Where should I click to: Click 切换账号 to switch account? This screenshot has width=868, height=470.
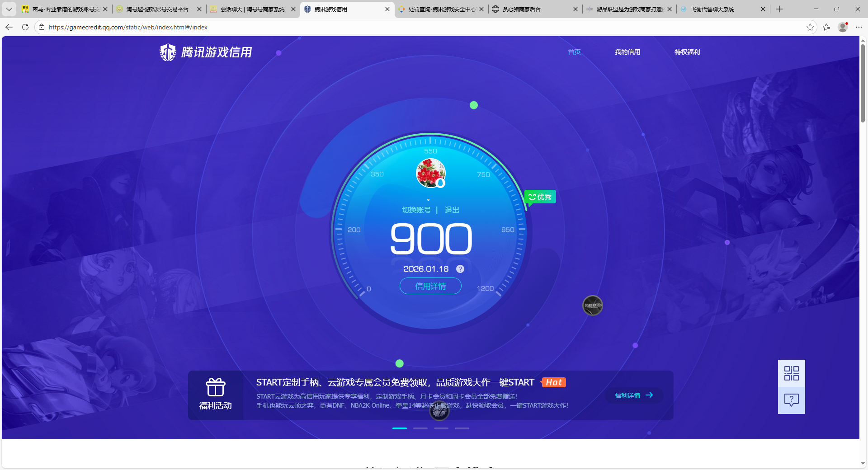(x=416, y=210)
